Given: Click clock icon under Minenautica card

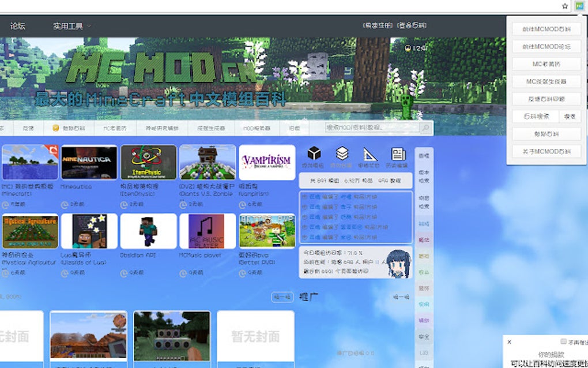Looking at the screenshot, I should (x=65, y=205).
